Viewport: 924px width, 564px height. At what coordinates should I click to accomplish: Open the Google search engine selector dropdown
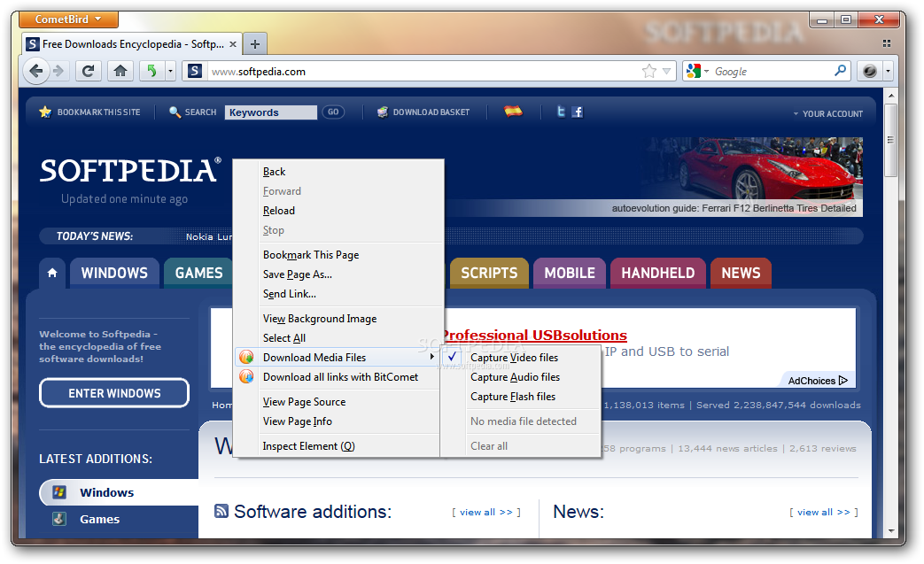click(697, 71)
